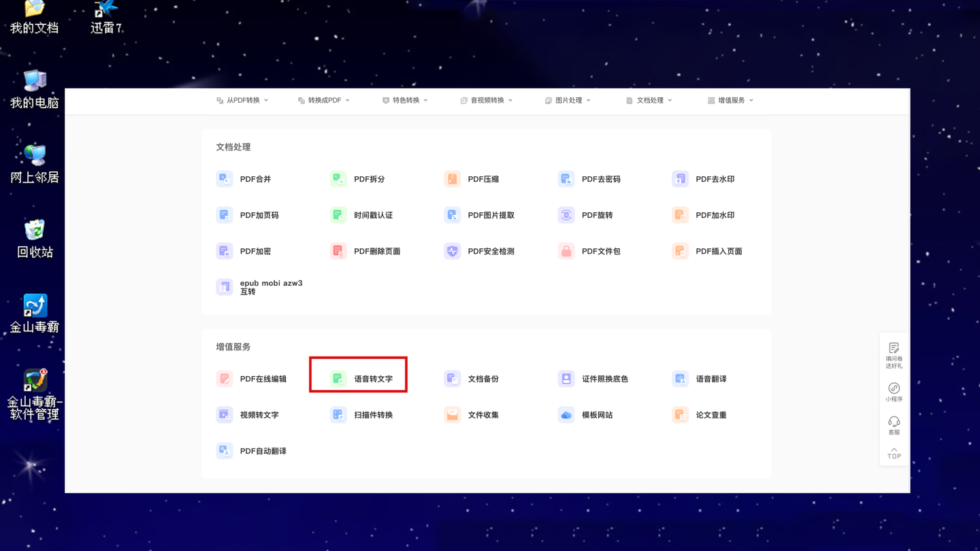Image resolution: width=980 pixels, height=551 pixels.
Task: Select the 金山毒霸 desktop shortcut
Action: tap(35, 314)
